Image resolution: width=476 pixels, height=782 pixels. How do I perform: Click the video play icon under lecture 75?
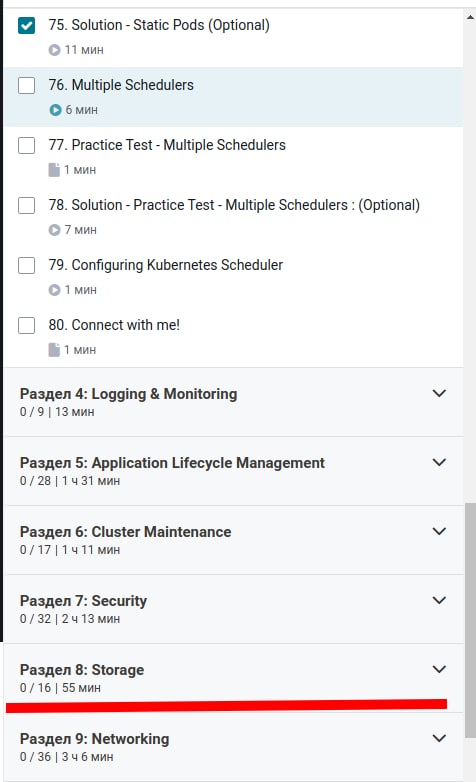pyautogui.click(x=54, y=50)
